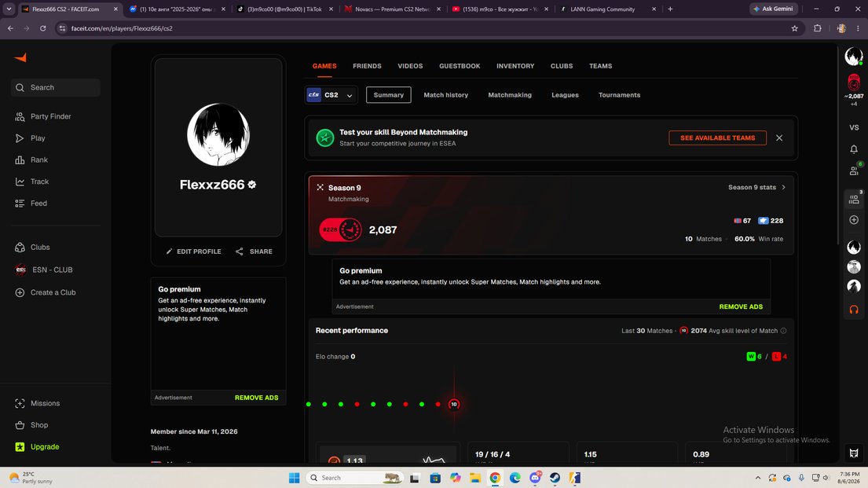Image resolution: width=868 pixels, height=488 pixels.
Task: Open the Shop page
Action: (x=31, y=425)
